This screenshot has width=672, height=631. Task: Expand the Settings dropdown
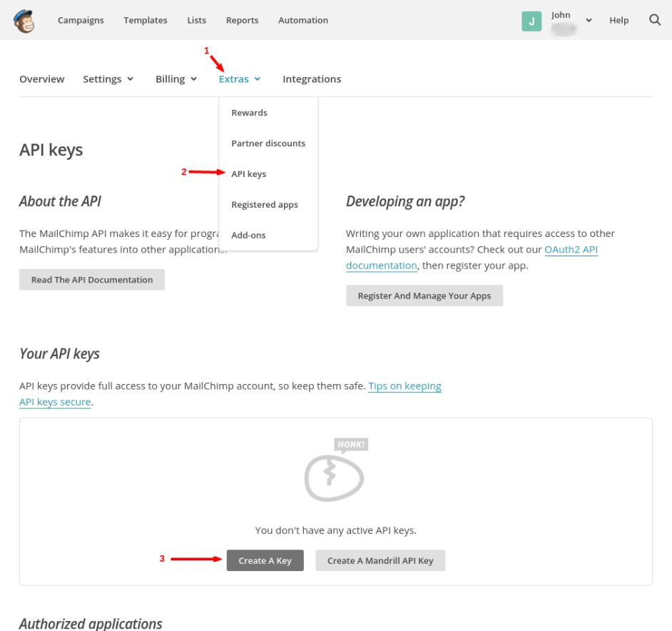pos(108,79)
